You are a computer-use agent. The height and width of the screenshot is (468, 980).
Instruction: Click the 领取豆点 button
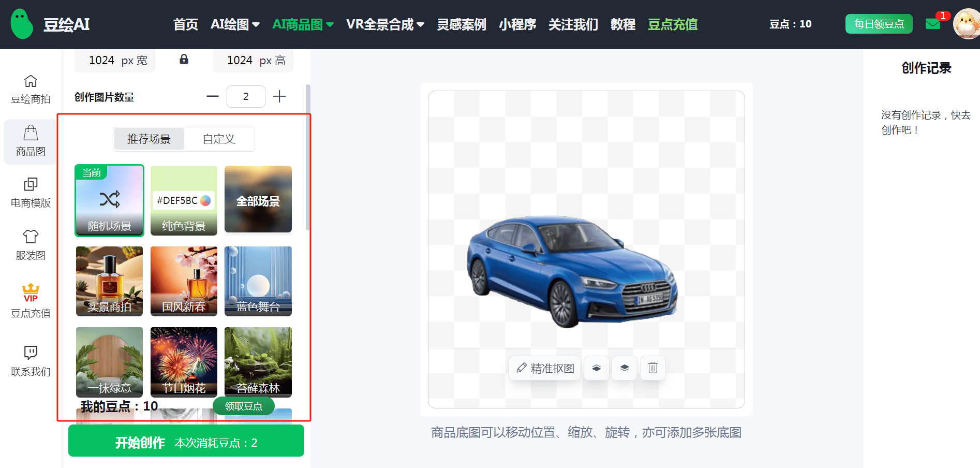point(243,406)
